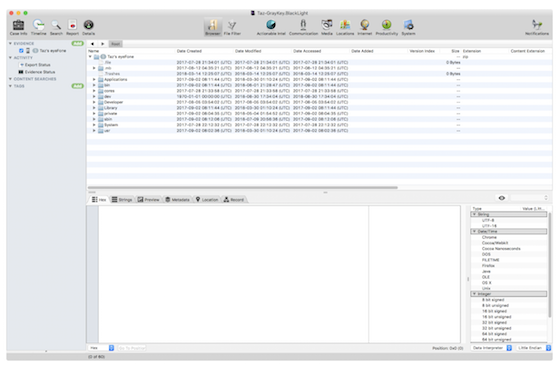
Task: Open the File Filter view icon
Action: click(232, 27)
